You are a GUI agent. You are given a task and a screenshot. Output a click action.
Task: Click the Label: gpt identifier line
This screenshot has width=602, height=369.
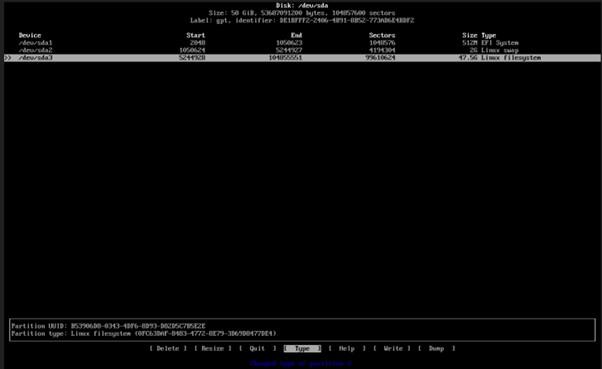click(x=302, y=20)
